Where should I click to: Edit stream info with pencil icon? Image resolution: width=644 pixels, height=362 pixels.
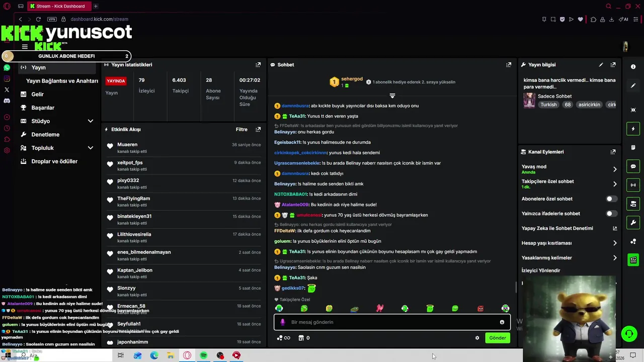click(601, 65)
